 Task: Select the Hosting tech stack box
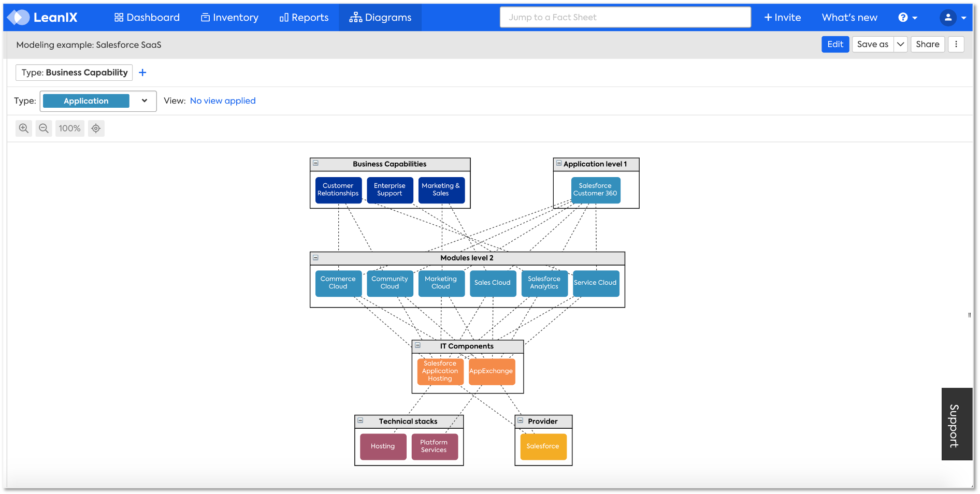point(383,447)
